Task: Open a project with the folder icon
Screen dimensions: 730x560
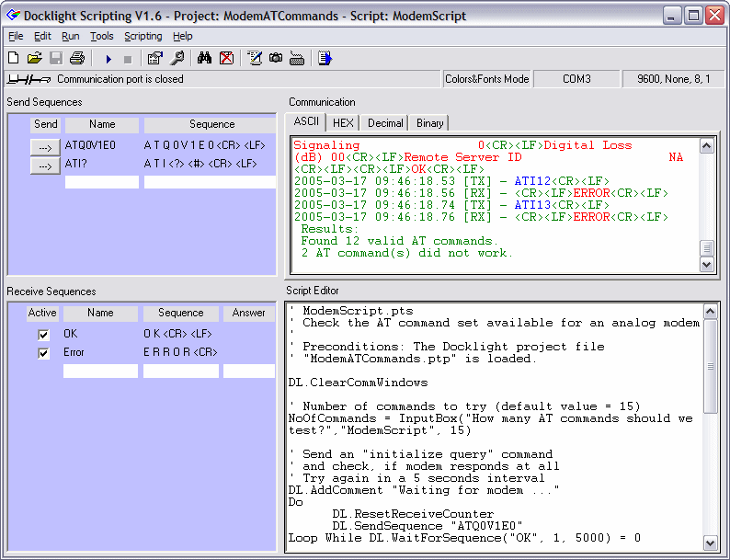Action: point(34,58)
